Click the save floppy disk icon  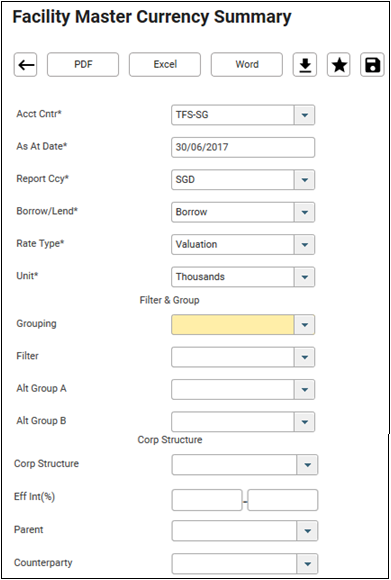[372, 65]
